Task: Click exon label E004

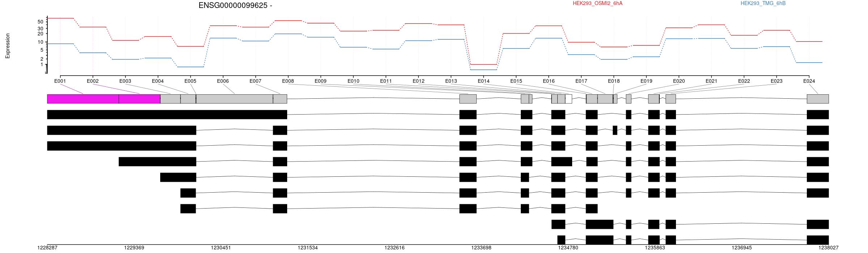Action: 158,81
